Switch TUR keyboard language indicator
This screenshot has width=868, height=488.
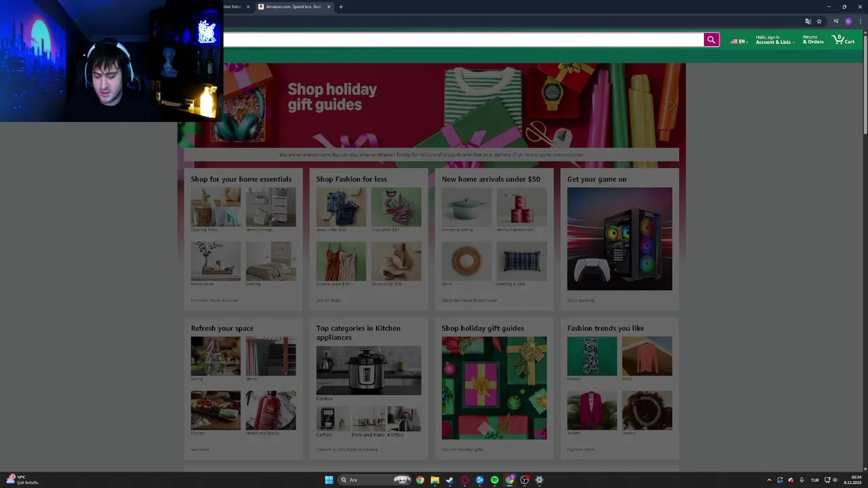[x=814, y=480]
